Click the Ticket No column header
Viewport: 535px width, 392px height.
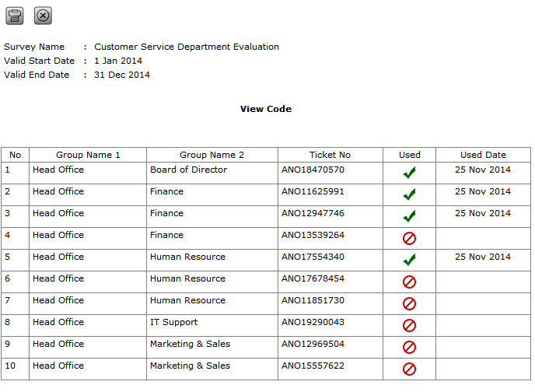pyautogui.click(x=330, y=155)
